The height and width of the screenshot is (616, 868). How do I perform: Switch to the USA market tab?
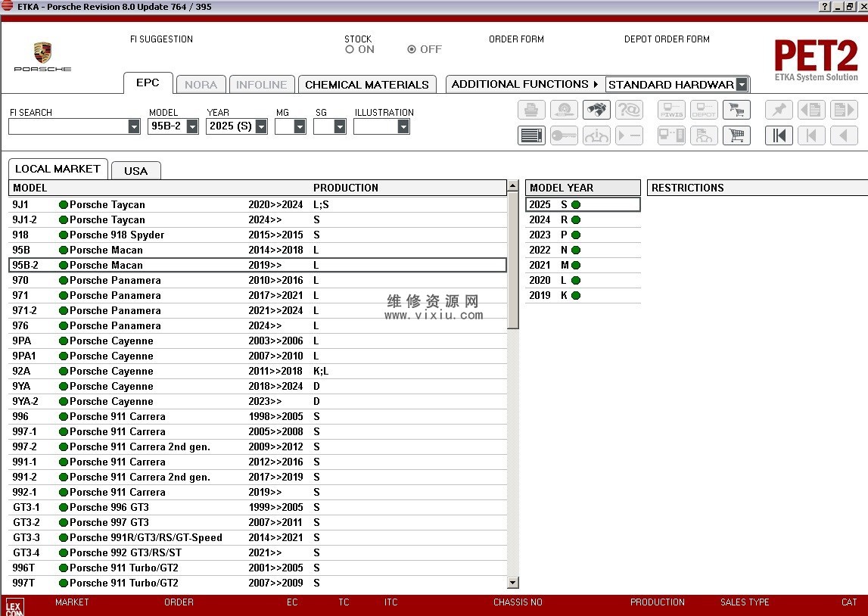(135, 170)
